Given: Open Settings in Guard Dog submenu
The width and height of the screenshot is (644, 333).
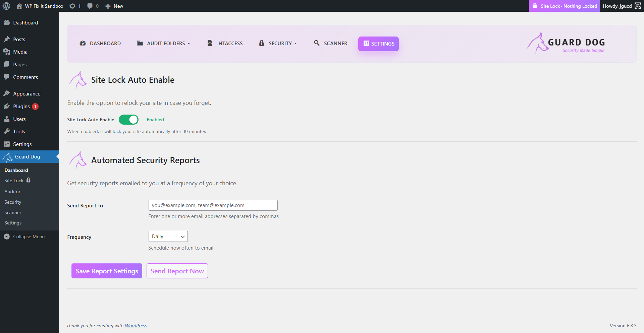Looking at the screenshot, I should point(13,223).
